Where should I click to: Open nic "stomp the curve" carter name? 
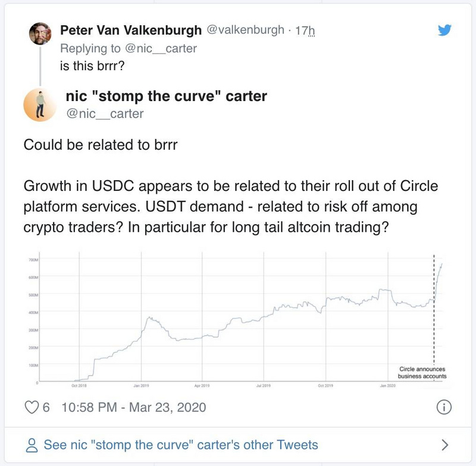tap(167, 96)
